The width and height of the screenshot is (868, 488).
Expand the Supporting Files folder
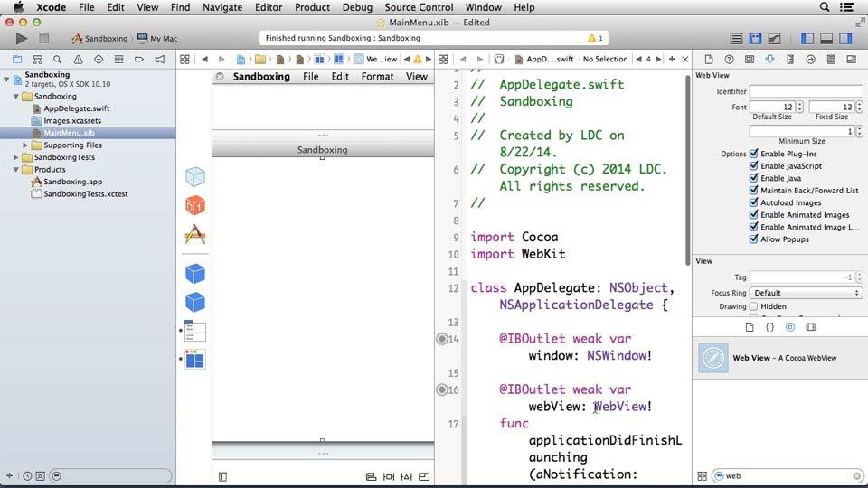point(25,145)
